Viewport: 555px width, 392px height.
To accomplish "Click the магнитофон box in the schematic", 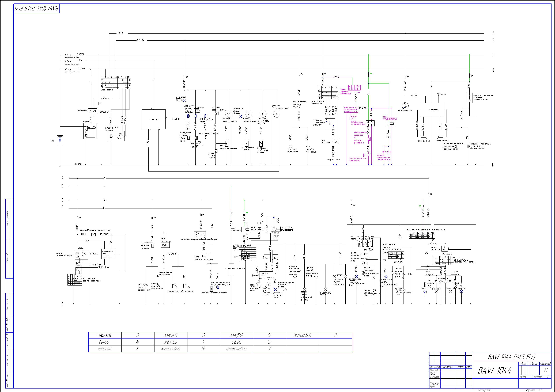I will pyautogui.click(x=432, y=110).
